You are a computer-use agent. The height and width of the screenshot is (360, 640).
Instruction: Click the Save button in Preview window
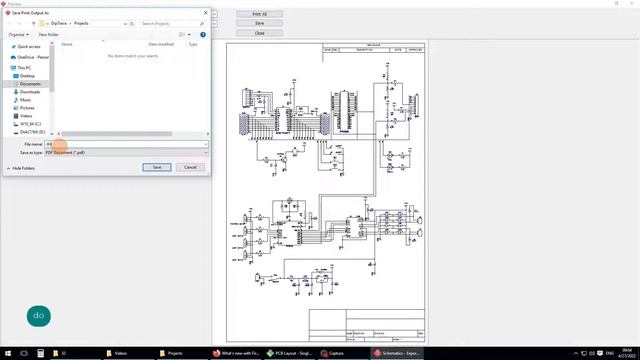tap(260, 23)
